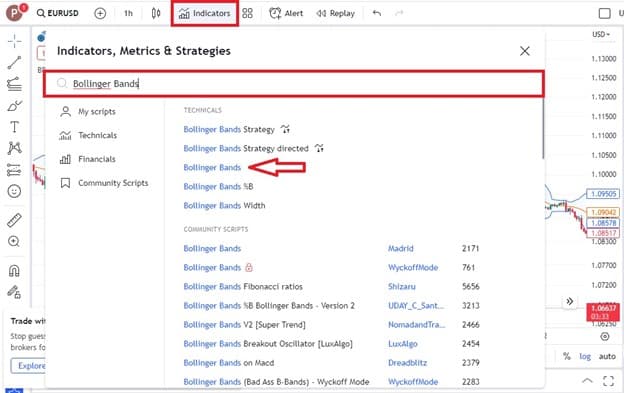Select the forecasting and measurement tool

click(14, 170)
